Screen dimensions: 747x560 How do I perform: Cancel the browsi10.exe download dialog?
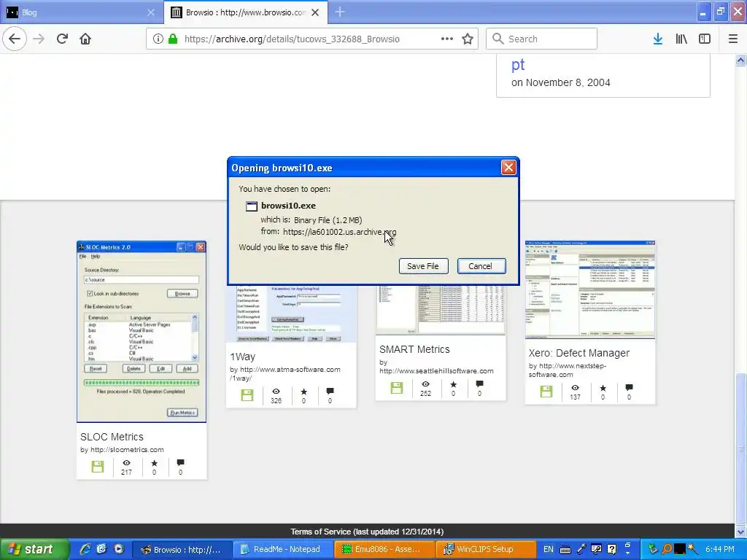point(481,266)
